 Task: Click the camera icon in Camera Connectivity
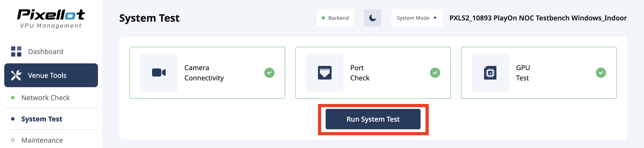pyautogui.click(x=159, y=73)
